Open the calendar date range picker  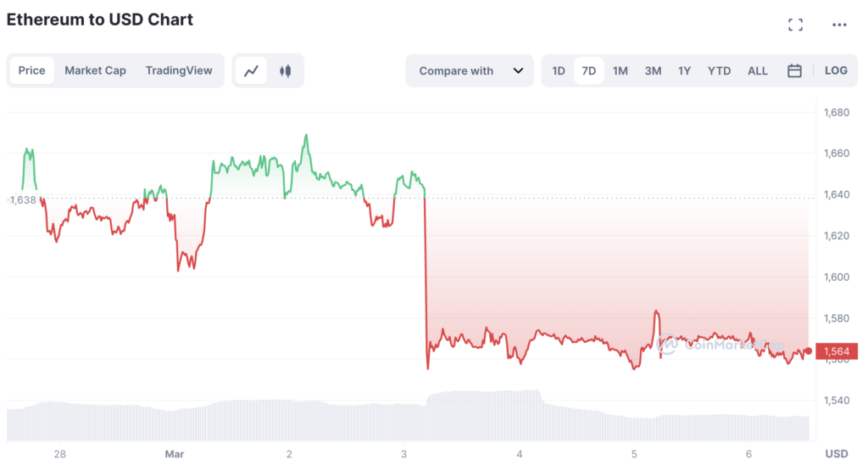pyautogui.click(x=794, y=71)
